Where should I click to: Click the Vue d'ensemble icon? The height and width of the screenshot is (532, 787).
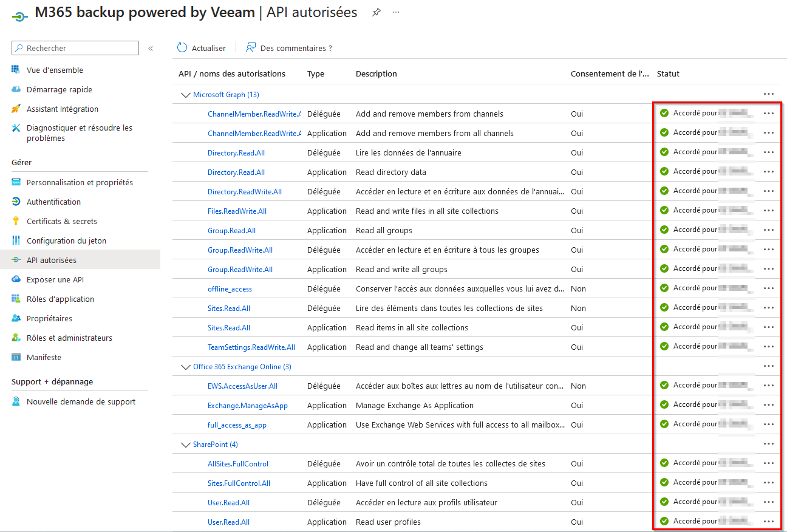(x=16, y=70)
